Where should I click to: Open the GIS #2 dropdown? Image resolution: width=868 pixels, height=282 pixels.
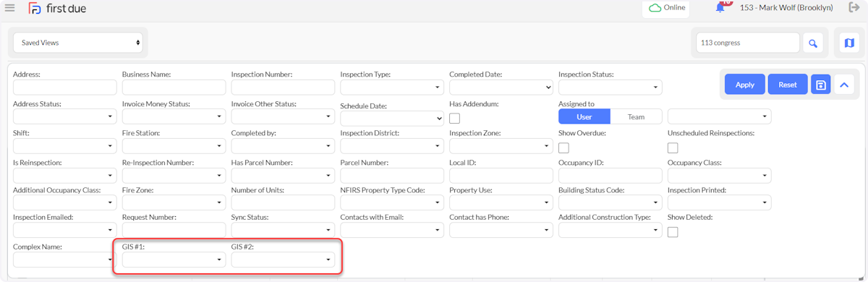coord(283,260)
